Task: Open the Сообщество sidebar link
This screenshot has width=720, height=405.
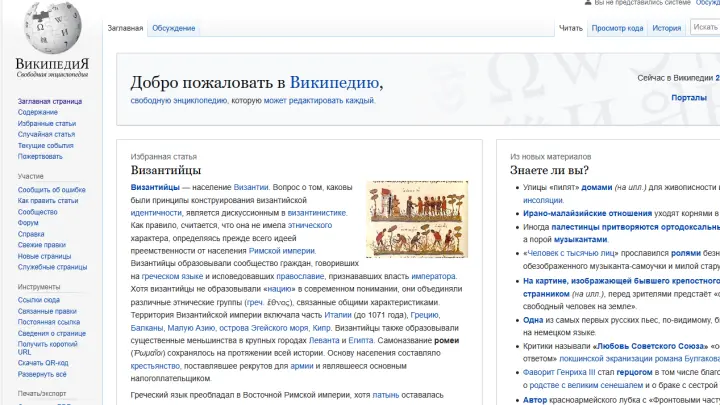Action: [38, 212]
